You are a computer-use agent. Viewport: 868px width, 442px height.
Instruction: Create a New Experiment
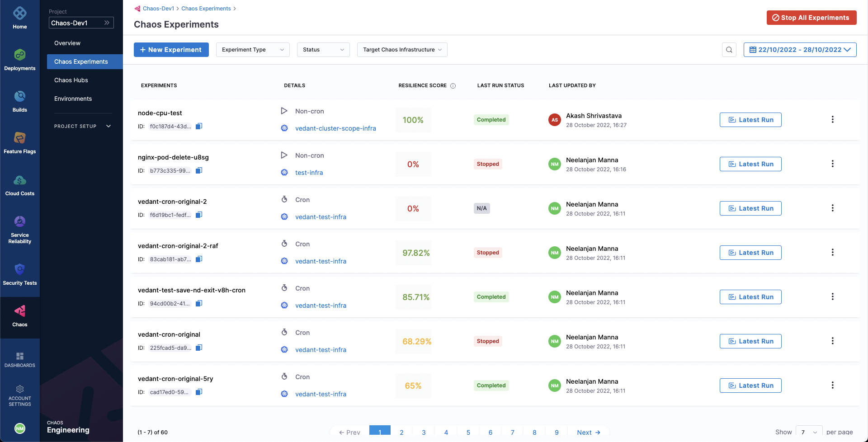point(171,50)
